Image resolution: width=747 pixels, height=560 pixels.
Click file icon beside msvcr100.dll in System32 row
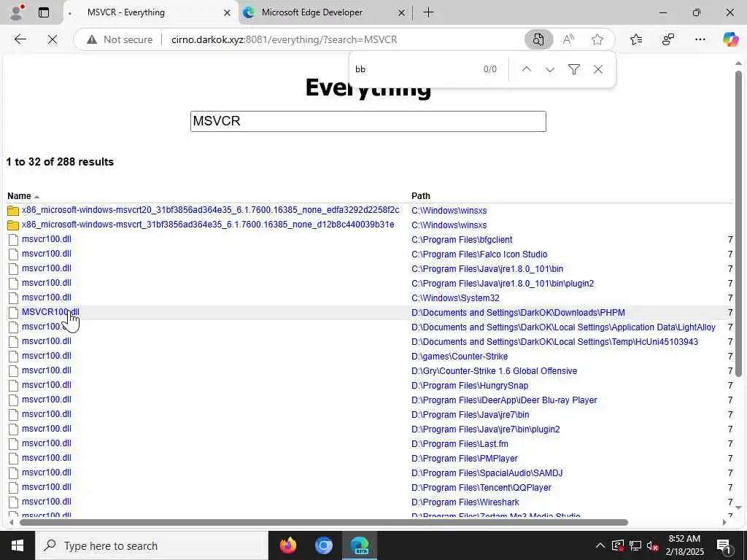coord(13,298)
